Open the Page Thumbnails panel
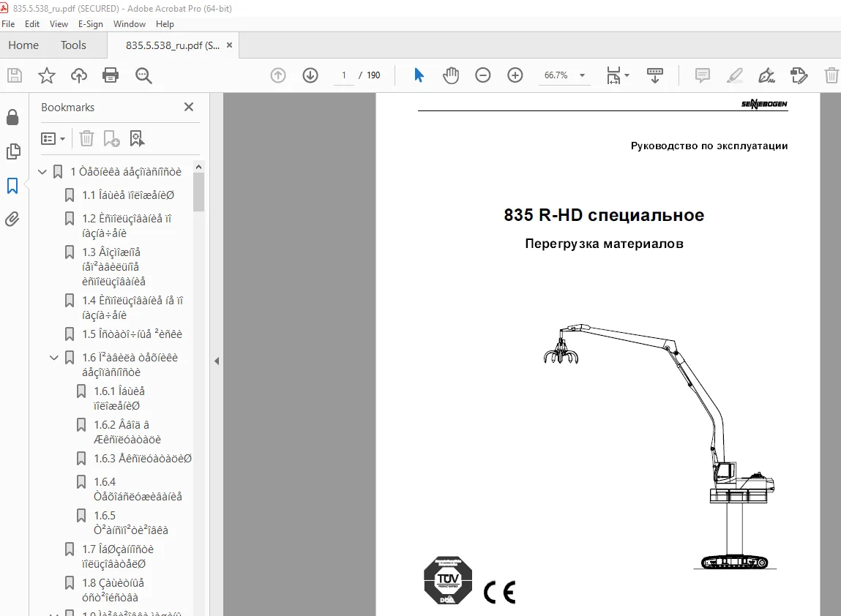 pos(13,151)
